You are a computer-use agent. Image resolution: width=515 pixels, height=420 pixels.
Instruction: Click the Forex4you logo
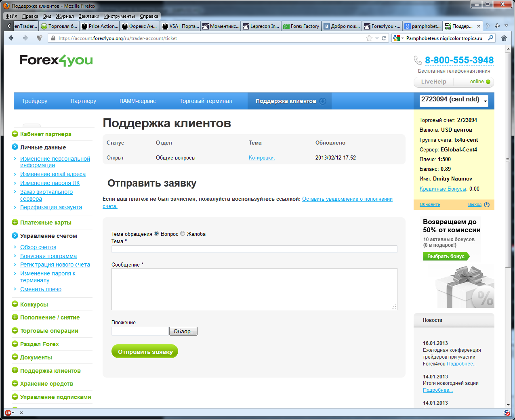(x=56, y=61)
